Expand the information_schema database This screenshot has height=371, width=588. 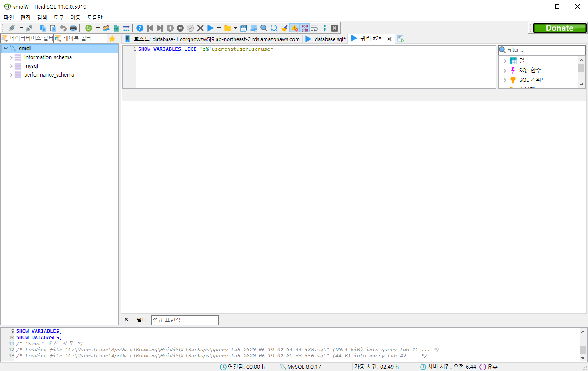click(x=11, y=57)
